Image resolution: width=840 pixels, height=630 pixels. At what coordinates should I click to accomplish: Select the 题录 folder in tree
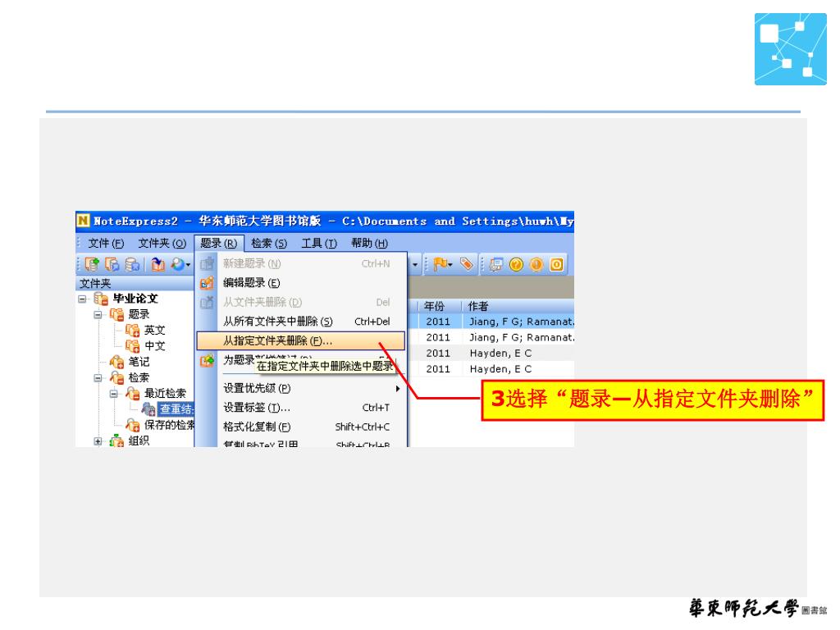(x=139, y=314)
